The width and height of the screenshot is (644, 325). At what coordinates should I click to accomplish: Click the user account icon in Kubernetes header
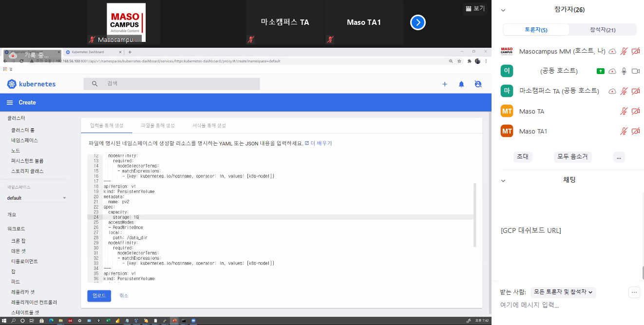(478, 84)
